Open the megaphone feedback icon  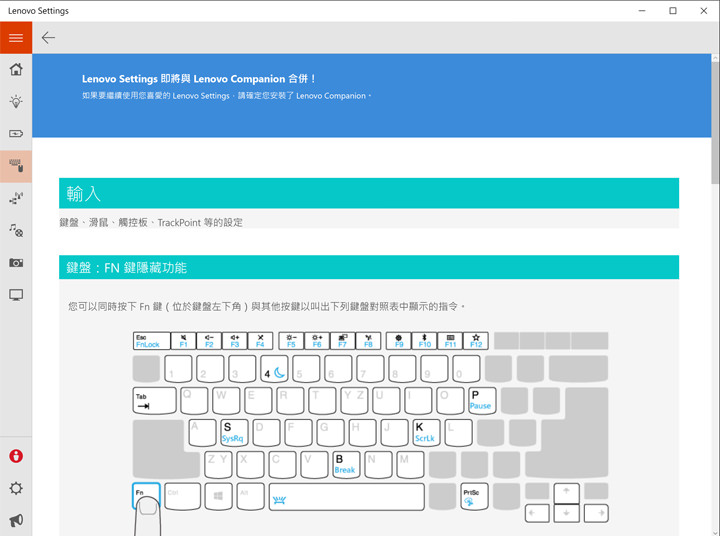pos(16,520)
